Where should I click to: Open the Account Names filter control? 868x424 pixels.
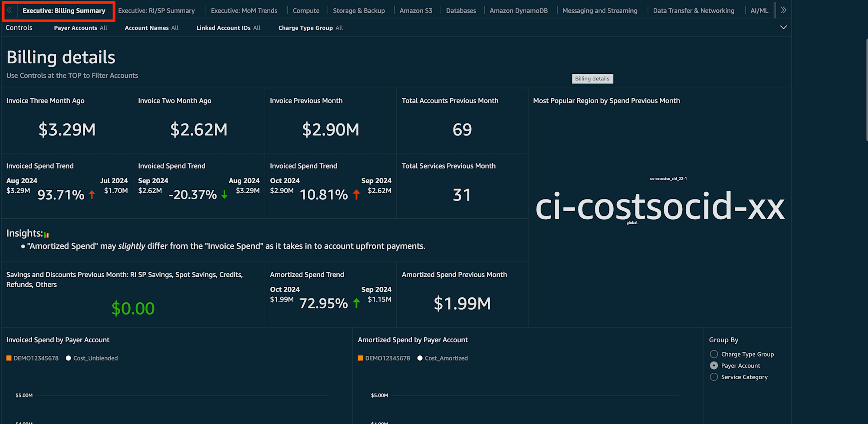click(x=151, y=28)
